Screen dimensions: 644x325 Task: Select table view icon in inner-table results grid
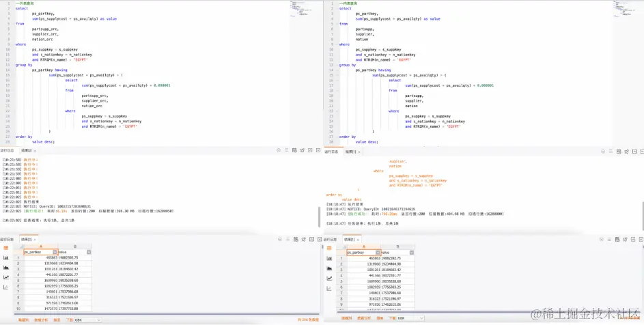(329, 248)
